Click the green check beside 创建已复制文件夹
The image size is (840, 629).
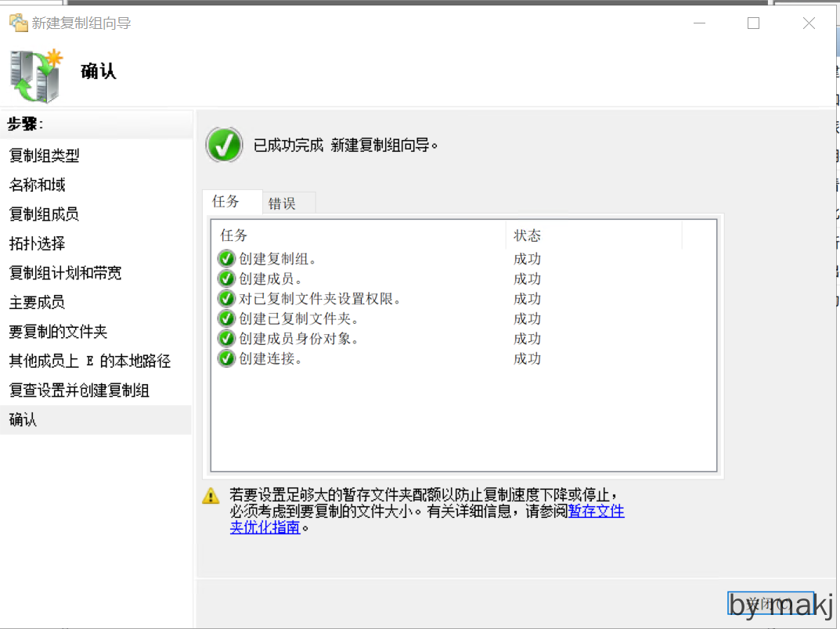coord(226,318)
